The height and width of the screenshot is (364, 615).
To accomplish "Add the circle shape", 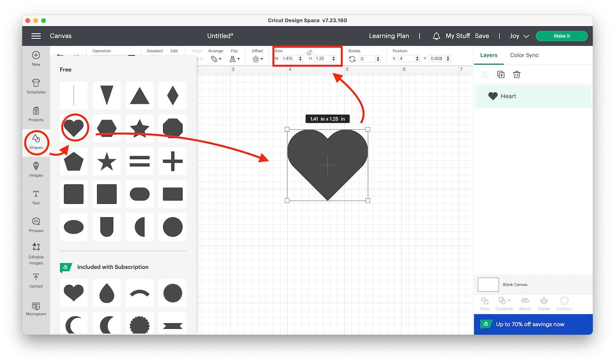I will (x=173, y=227).
